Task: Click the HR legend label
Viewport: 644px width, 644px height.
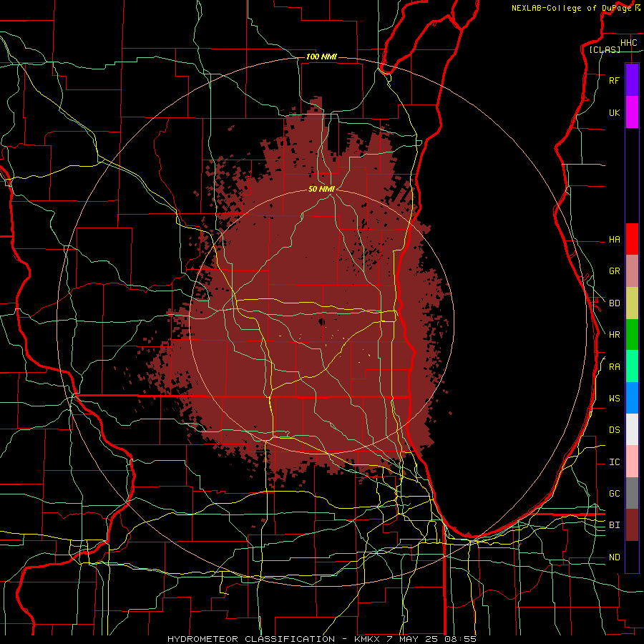Action: click(614, 335)
